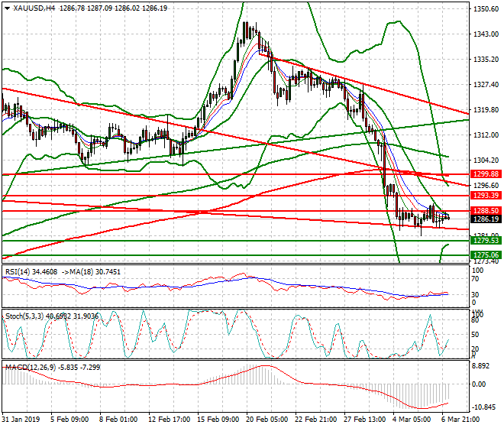Click the 1350.60 price scale value
The image size is (504, 428).
[486, 9]
